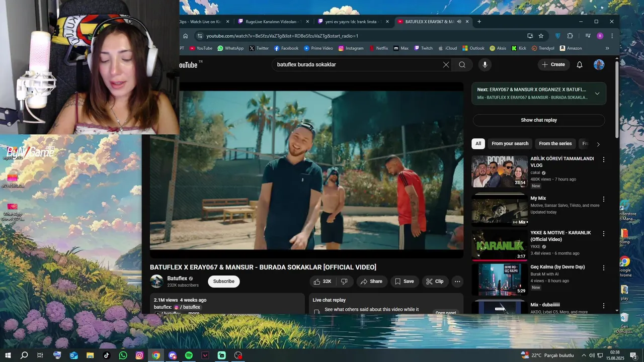
Task: Open Spotify from the taskbar
Action: pos(189,355)
